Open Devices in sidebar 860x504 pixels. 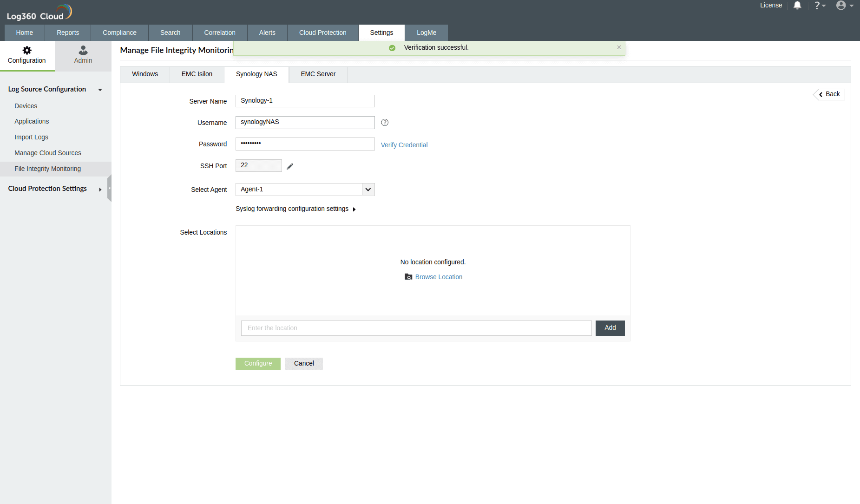(x=26, y=106)
